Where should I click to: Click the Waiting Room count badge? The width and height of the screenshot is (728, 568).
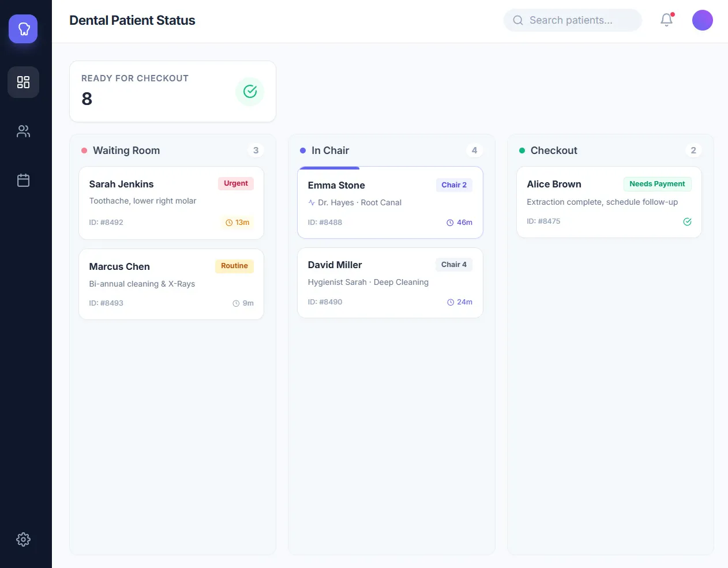256,151
